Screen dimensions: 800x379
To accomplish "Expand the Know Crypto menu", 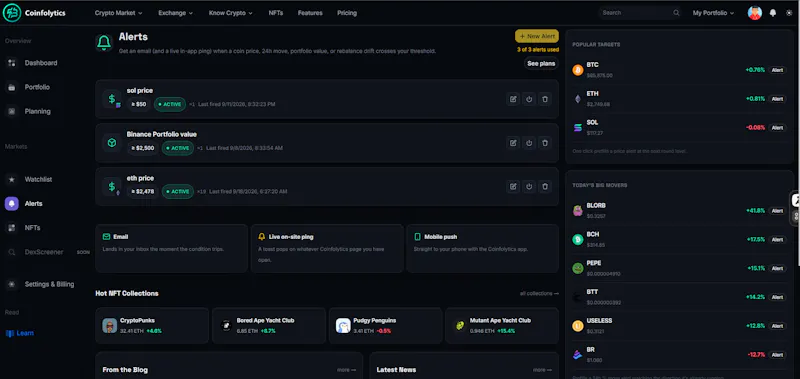I will point(231,13).
